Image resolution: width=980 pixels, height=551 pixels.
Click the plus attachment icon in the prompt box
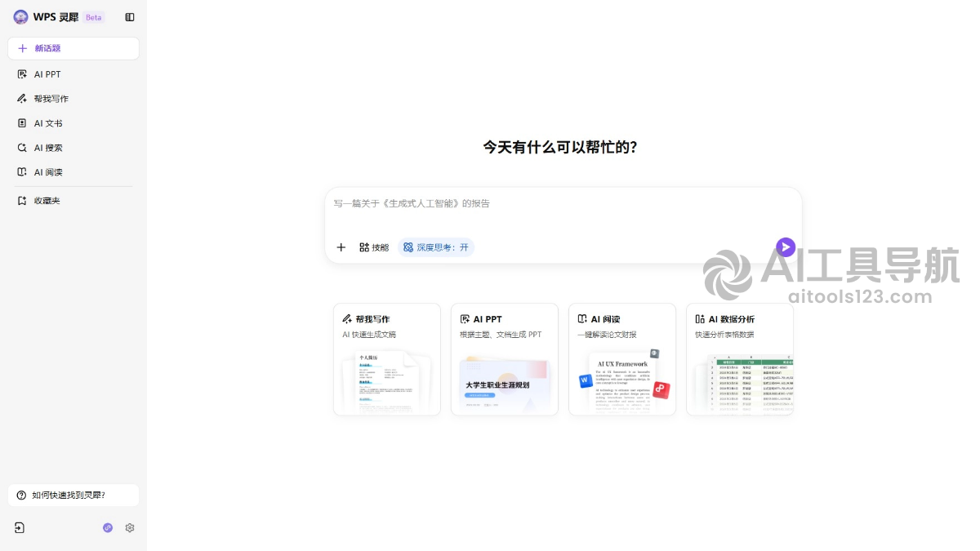[x=341, y=247]
